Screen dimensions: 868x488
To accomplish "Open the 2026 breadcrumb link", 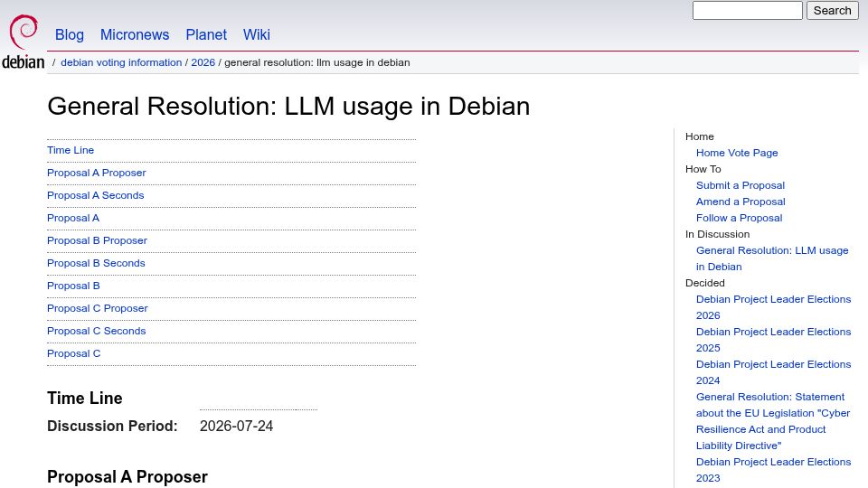I will (x=203, y=62).
